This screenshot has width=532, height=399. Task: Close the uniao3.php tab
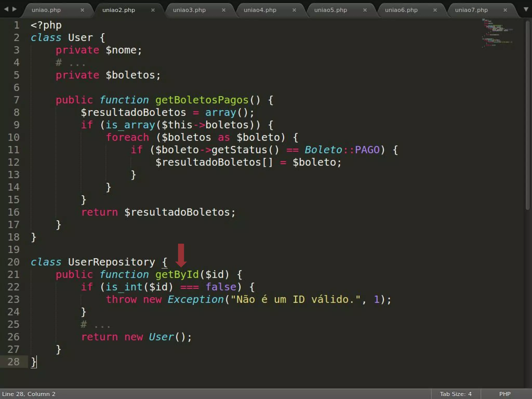[223, 10]
